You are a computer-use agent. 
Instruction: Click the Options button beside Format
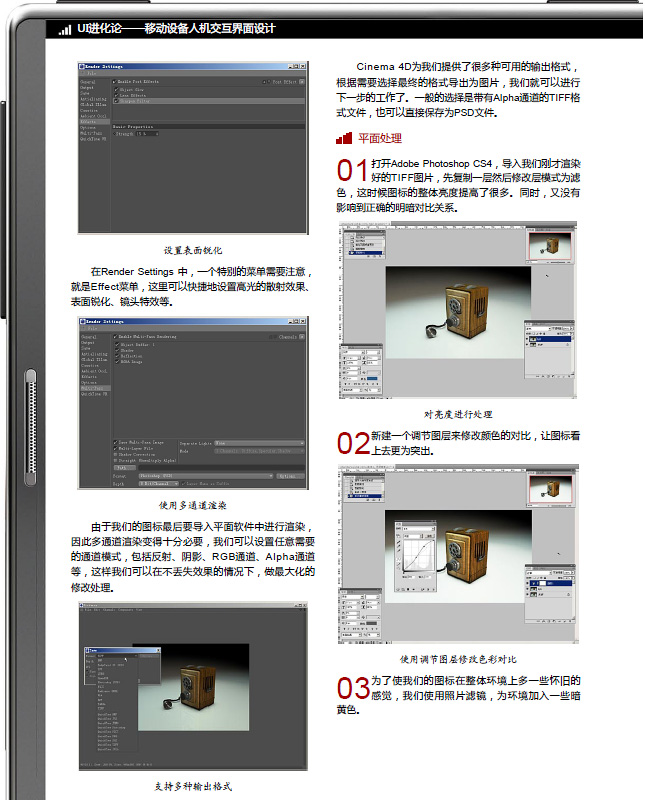click(x=288, y=476)
